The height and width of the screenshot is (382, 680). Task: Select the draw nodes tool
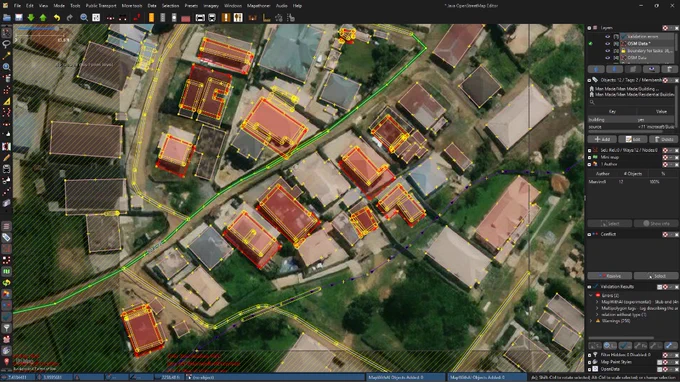(7, 56)
